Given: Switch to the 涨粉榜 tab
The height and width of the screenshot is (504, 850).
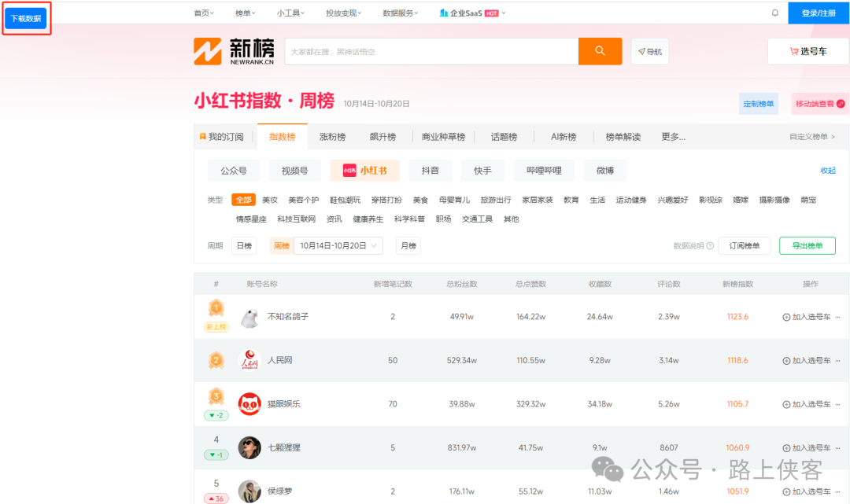Looking at the screenshot, I should 332,137.
